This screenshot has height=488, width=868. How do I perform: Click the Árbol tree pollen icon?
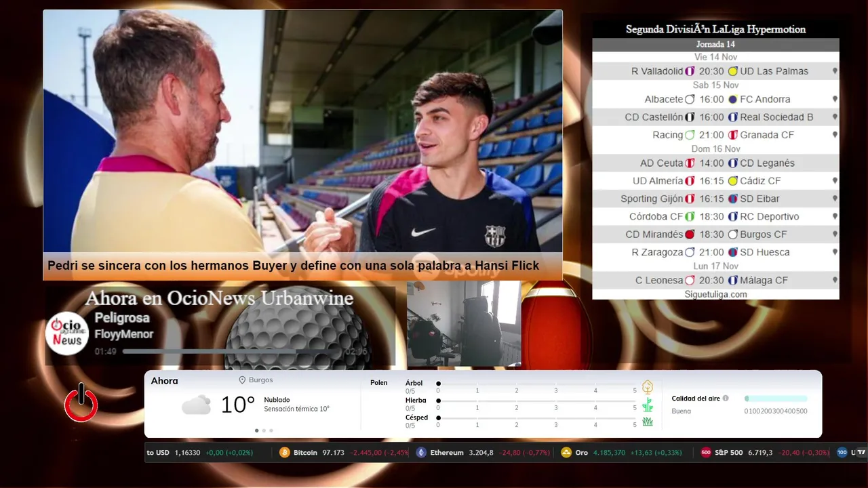[648, 387]
